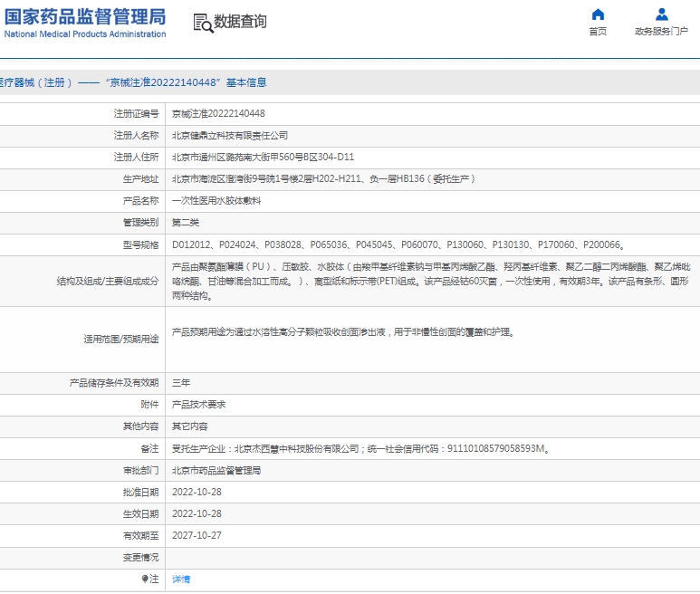Click the registrant address 北京市通州区潞苑南大街甲560号
This screenshot has width=700, height=594.
pyautogui.click(x=263, y=157)
